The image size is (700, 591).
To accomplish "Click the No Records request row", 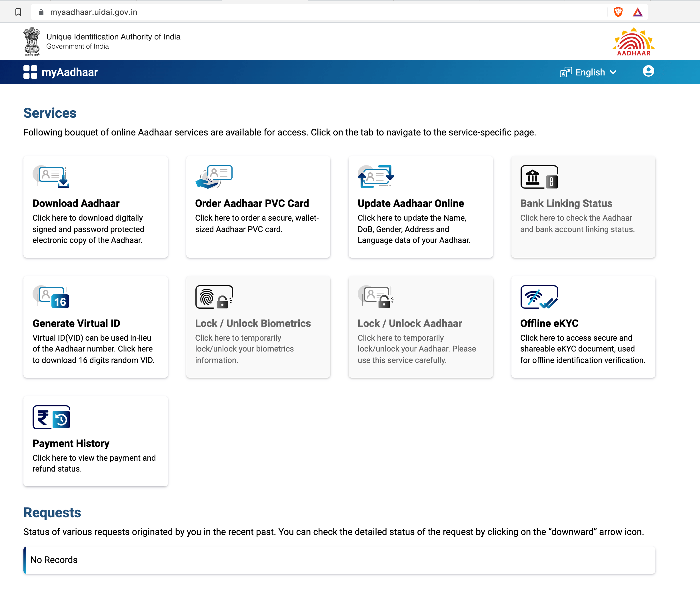I will point(339,560).
